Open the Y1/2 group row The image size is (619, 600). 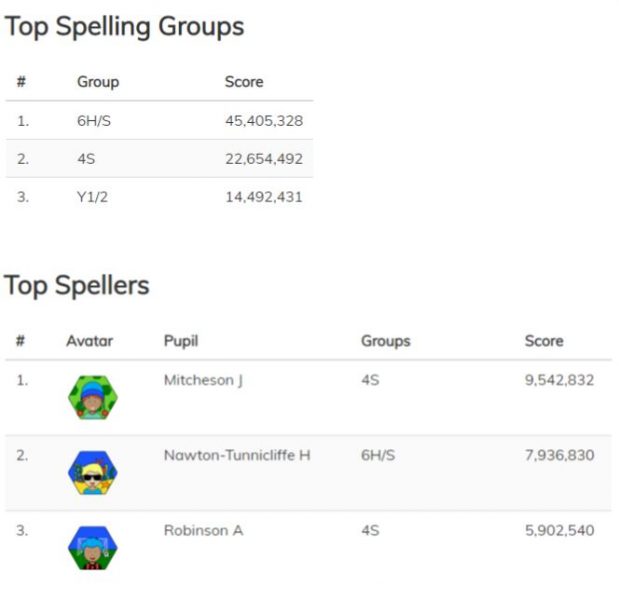pos(159,197)
